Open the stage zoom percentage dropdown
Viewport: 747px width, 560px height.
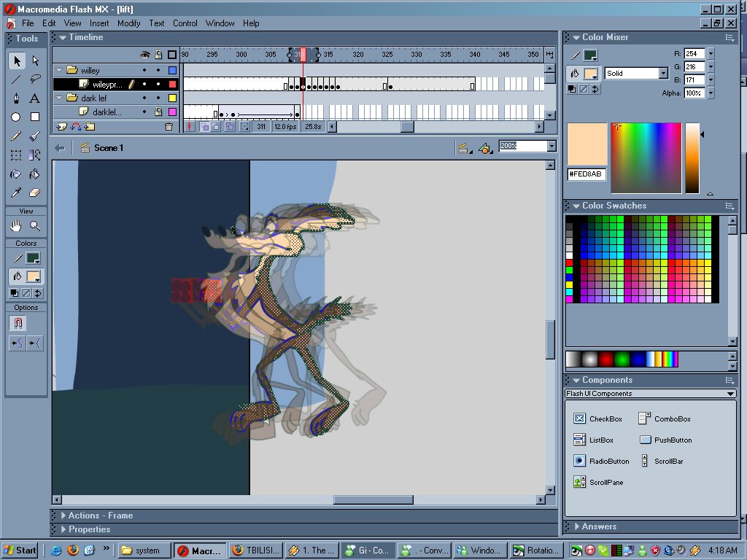(x=551, y=146)
